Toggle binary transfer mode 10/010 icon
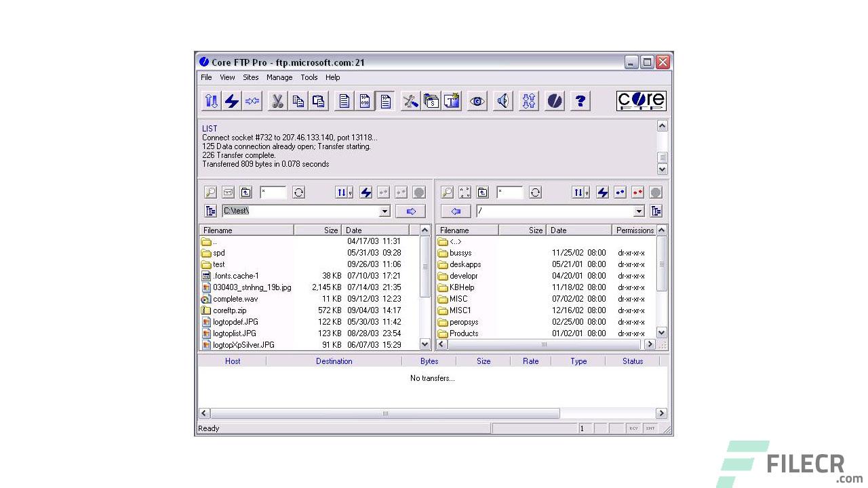Viewport: 868px width, 488px height. [365, 101]
